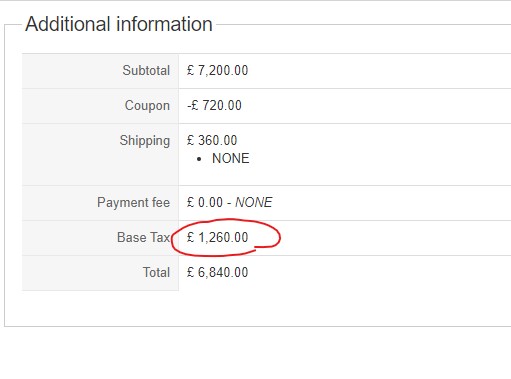511x379 pixels.
Task: Click the blank area below Total row
Action: tap(257, 308)
